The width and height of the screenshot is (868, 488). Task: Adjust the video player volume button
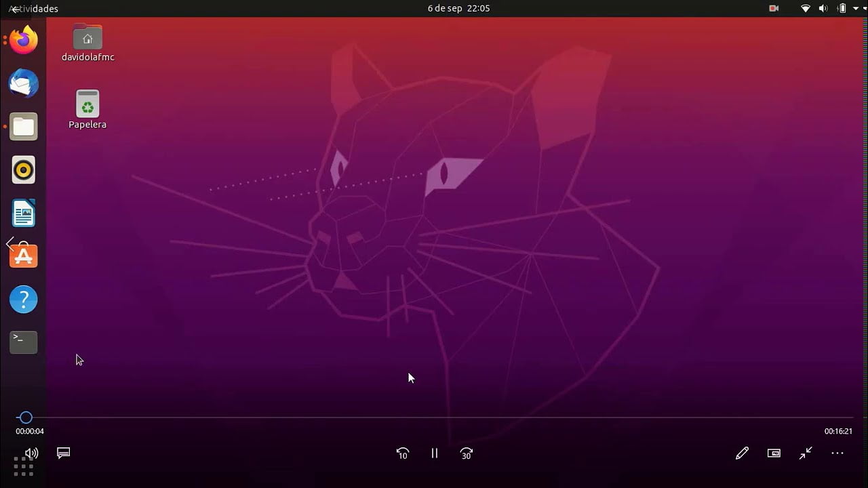click(x=31, y=453)
